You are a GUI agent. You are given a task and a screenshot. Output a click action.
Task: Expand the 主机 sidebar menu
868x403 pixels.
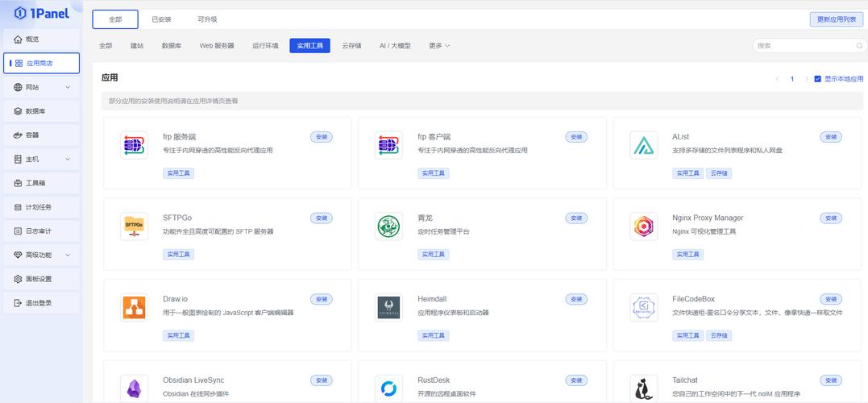coord(41,159)
